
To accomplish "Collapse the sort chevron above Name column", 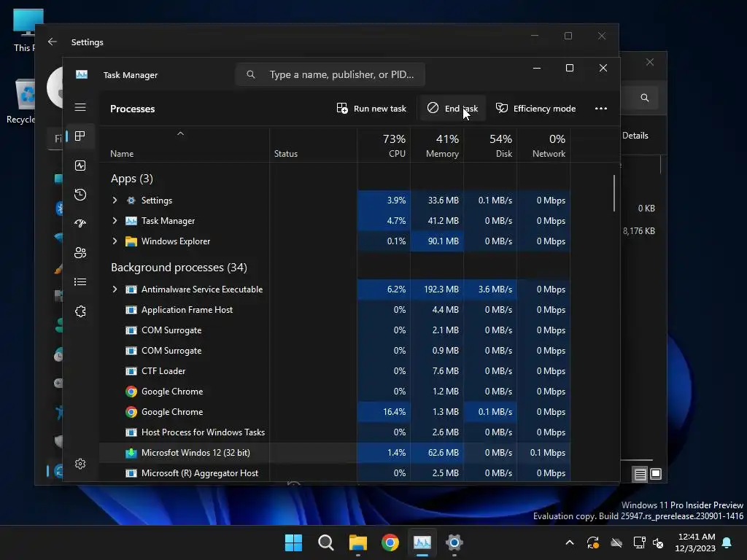I will click(x=181, y=134).
